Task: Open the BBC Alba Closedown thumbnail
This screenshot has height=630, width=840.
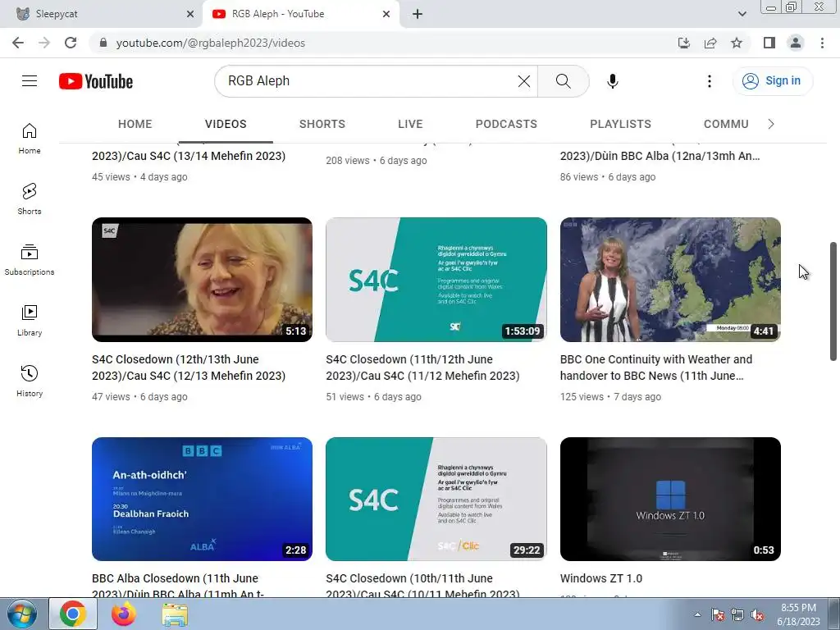Action: pos(202,500)
